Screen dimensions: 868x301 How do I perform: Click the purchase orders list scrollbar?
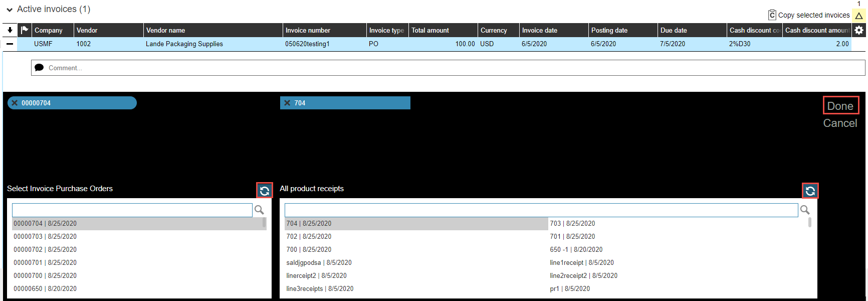(264, 223)
